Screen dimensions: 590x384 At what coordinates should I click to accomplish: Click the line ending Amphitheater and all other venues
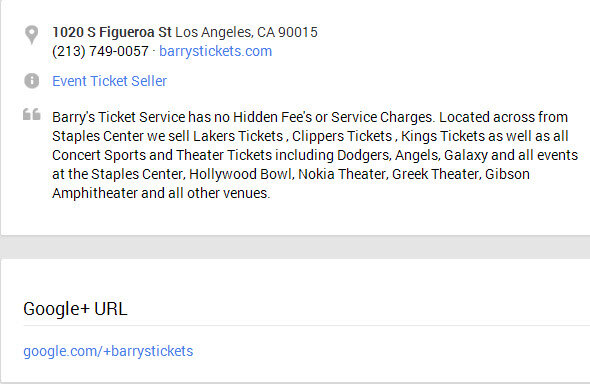coord(161,193)
